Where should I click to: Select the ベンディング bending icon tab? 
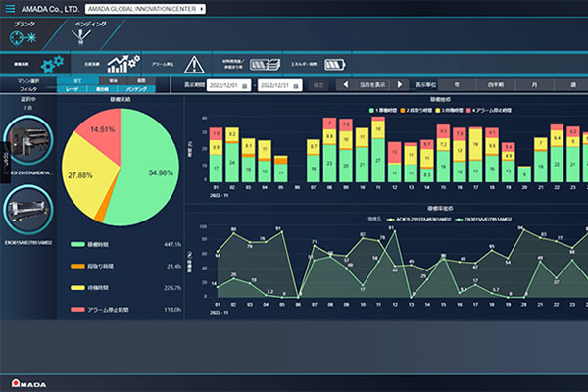click(x=86, y=33)
